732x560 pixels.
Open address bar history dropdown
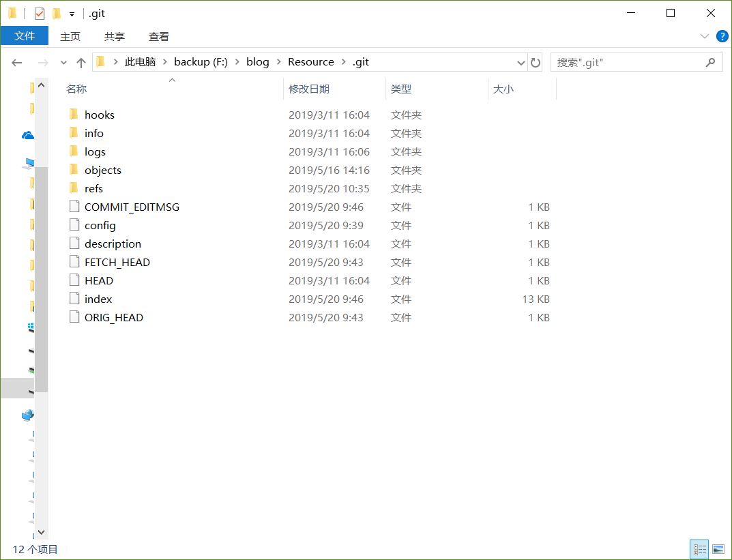(521, 62)
